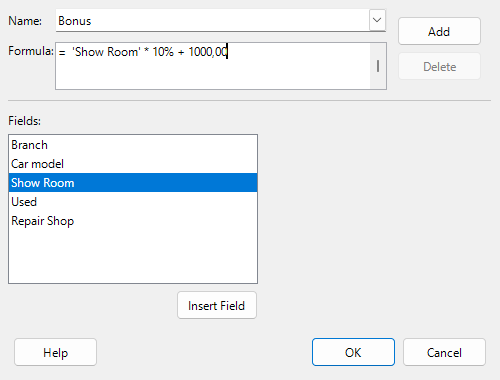Click the Insert Field button
Screen dimensions: 500x380
tap(217, 305)
